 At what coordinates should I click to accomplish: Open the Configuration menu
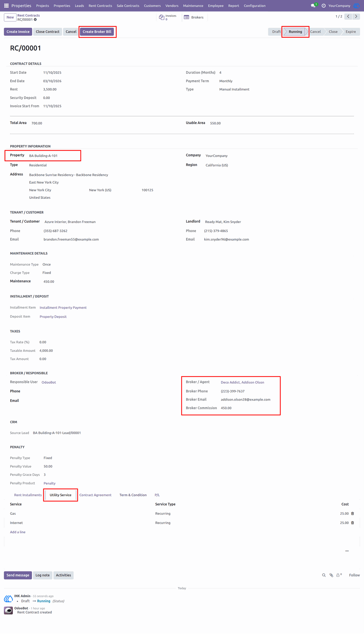pyautogui.click(x=254, y=6)
